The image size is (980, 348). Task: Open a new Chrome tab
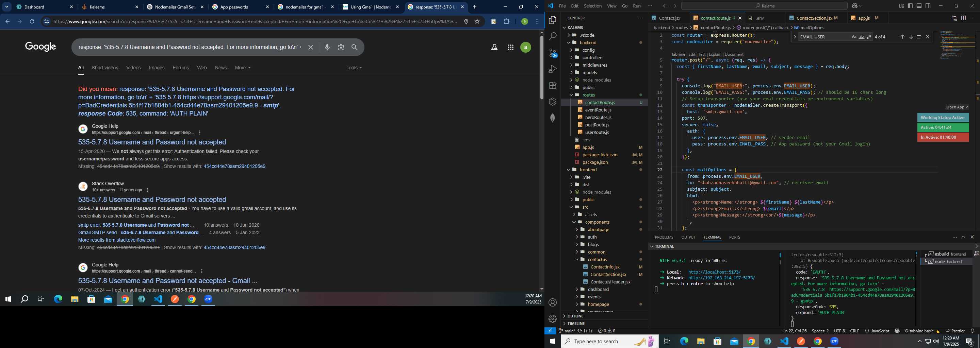pos(474,7)
